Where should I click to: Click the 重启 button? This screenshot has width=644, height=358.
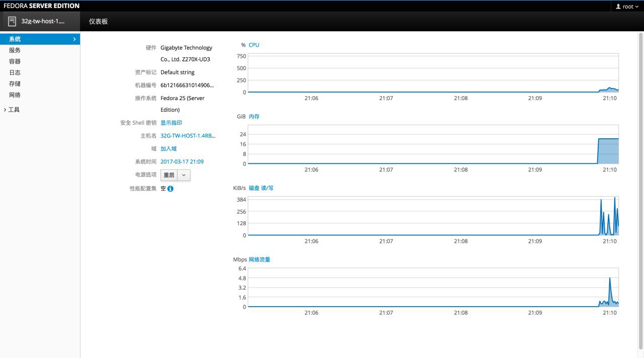[169, 175]
